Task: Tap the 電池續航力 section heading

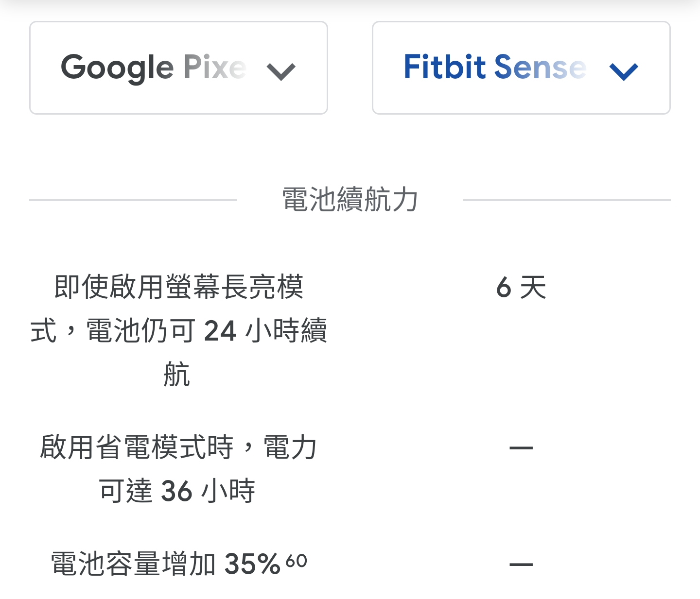Action: [350, 199]
